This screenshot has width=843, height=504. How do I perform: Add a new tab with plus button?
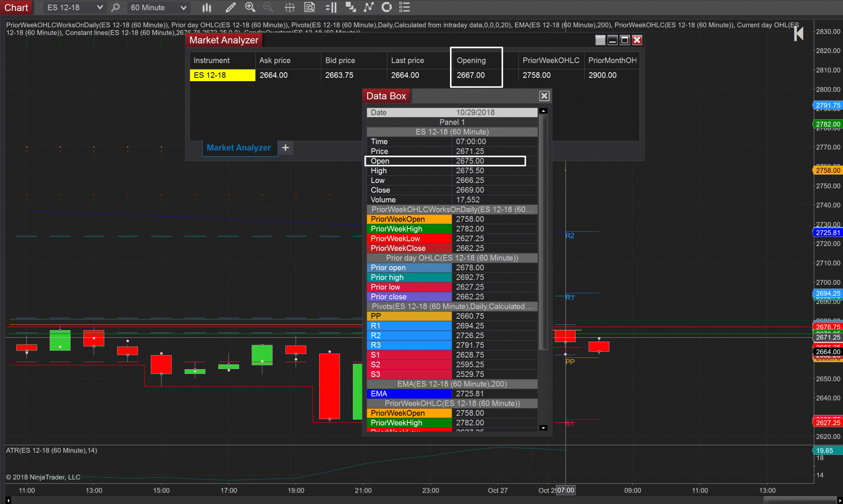point(285,148)
